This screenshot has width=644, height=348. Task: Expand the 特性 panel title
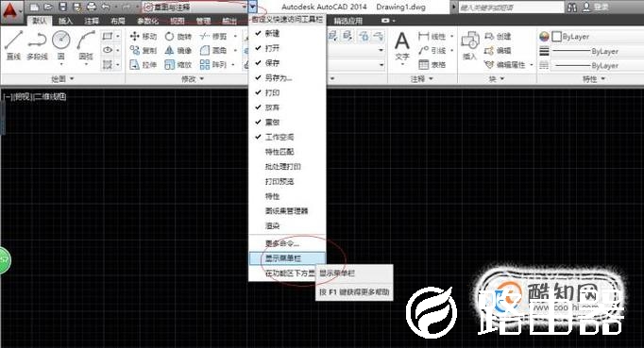(x=594, y=78)
